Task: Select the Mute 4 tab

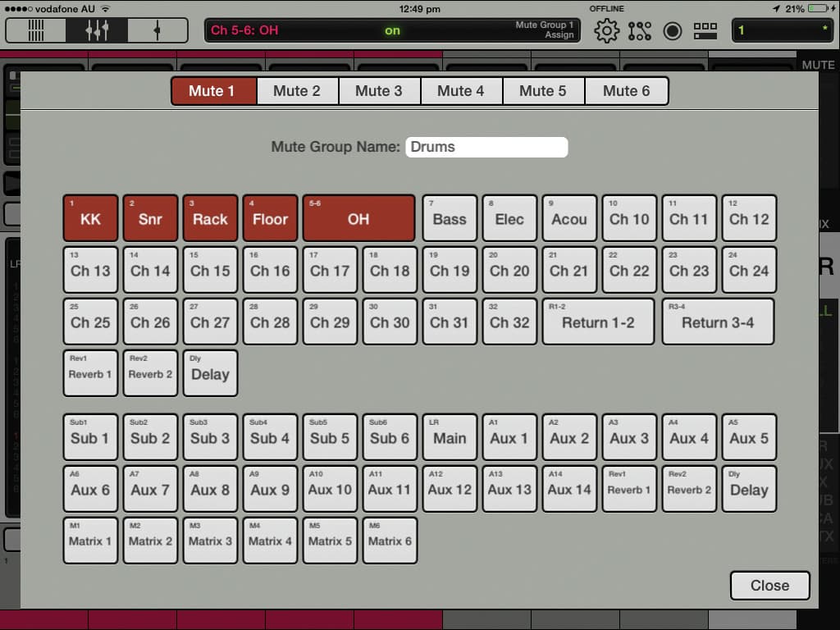Action: tap(461, 90)
